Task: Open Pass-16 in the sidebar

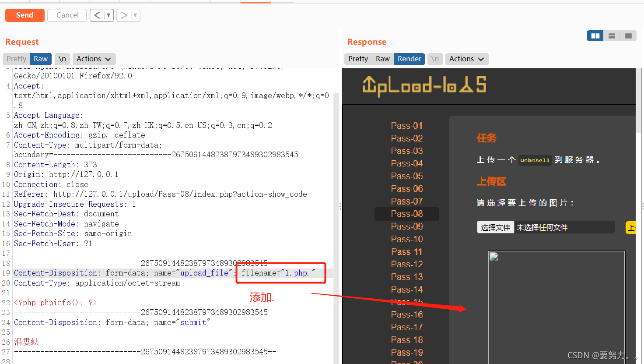Action: [x=407, y=315]
